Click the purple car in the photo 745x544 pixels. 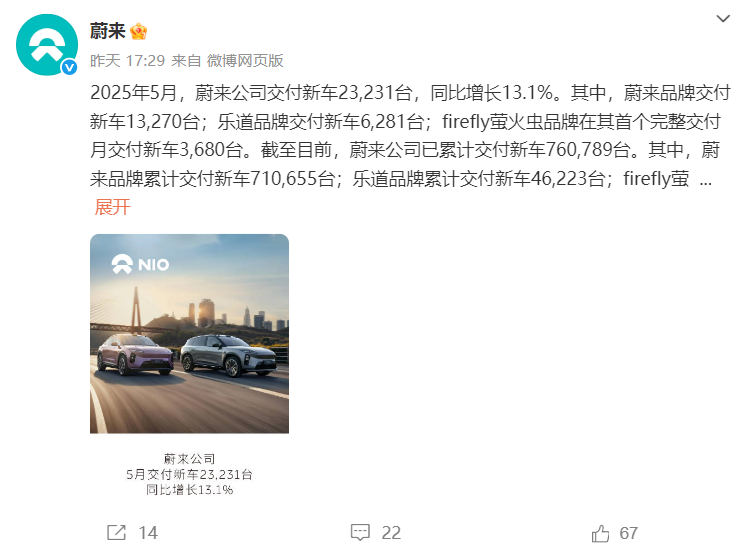tap(136, 354)
